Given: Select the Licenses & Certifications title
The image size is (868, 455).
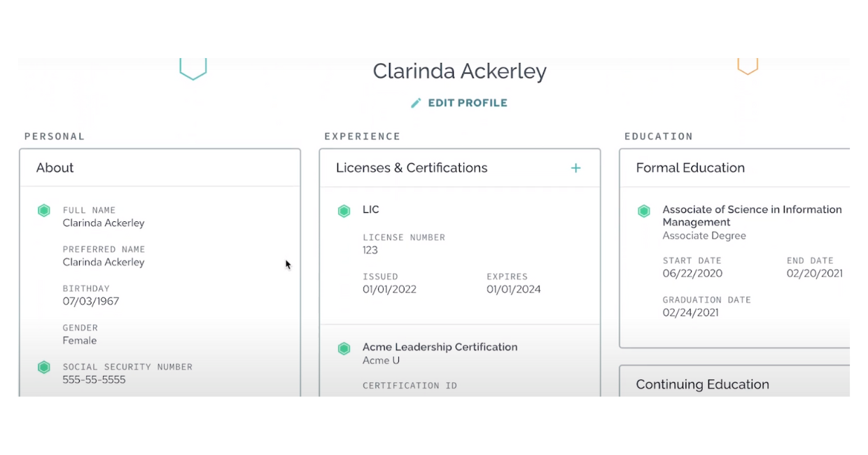Looking at the screenshot, I should coord(411,168).
